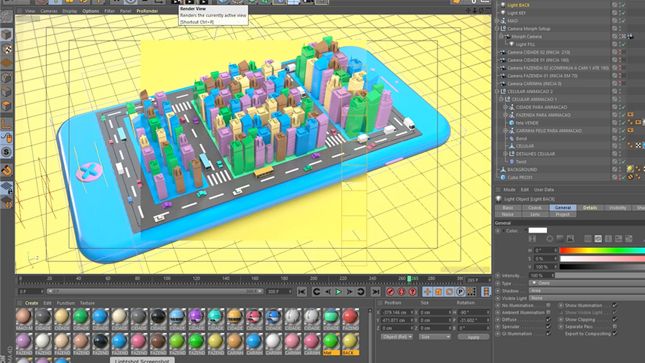Open the Object (Rel) coordinate dropdown
The image size is (645, 363).
click(397, 337)
